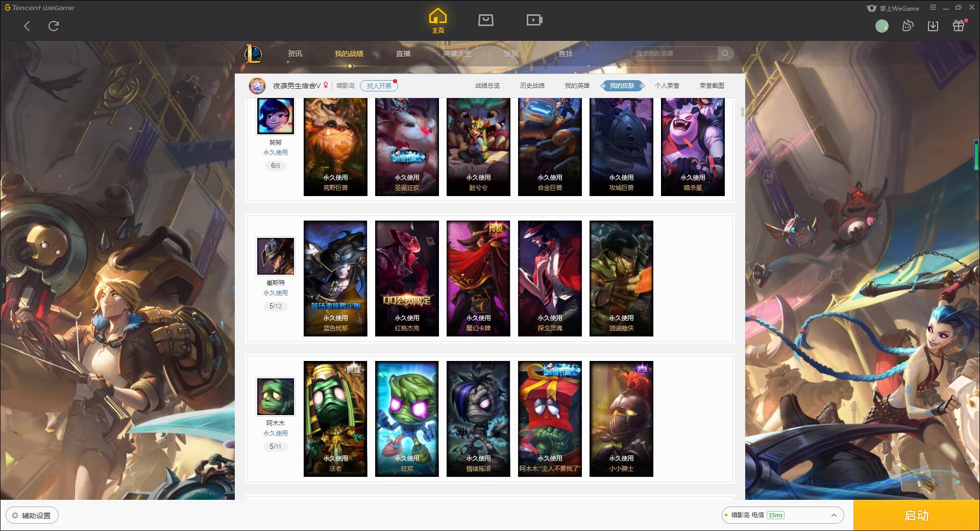Click the summoner name 夜袭男生宿舍V
Viewport: 980px width, 531px height.
[x=297, y=86]
